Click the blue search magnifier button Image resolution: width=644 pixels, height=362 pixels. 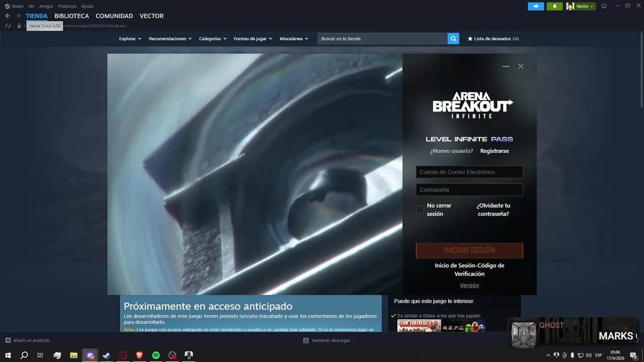(x=453, y=39)
